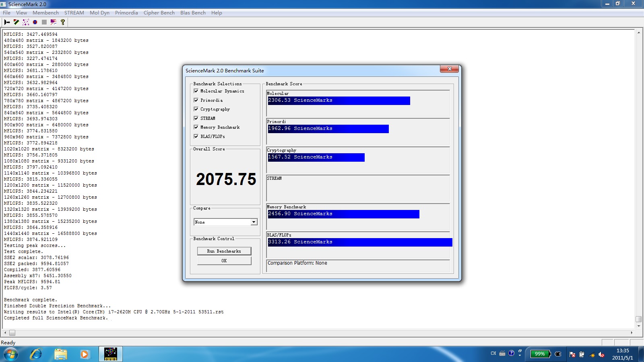Screen dimensions: 644x362
Task: Click the Run Benchmarks button
Action: [224, 251]
